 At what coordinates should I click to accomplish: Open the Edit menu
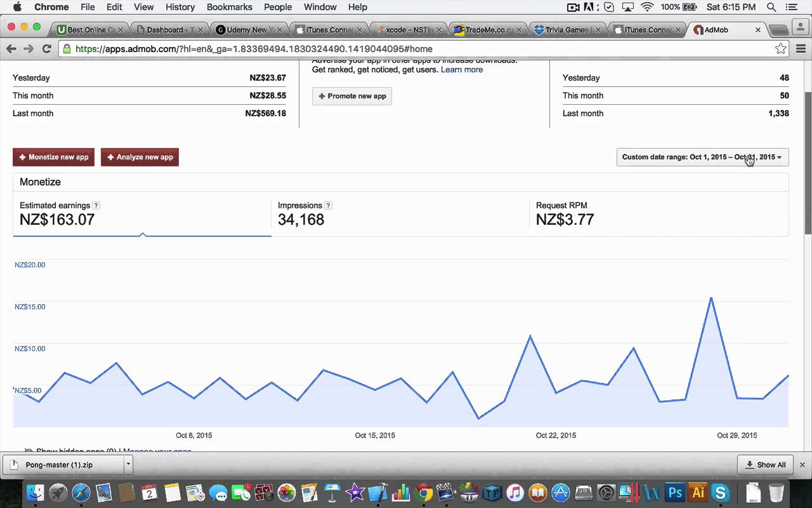tap(114, 7)
